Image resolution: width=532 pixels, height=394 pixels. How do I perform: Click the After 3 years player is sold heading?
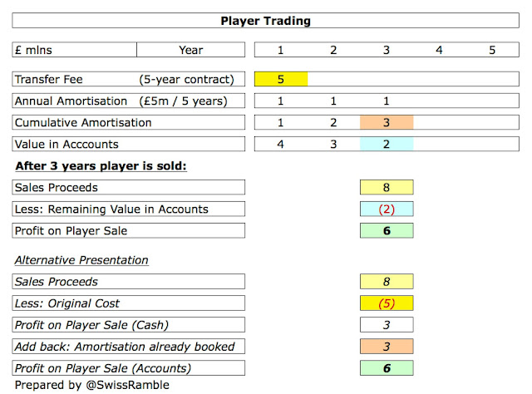pos(101,166)
